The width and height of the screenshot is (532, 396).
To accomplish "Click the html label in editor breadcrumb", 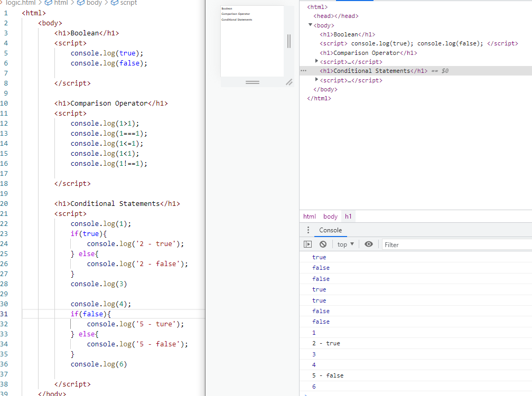I will tap(61, 3).
